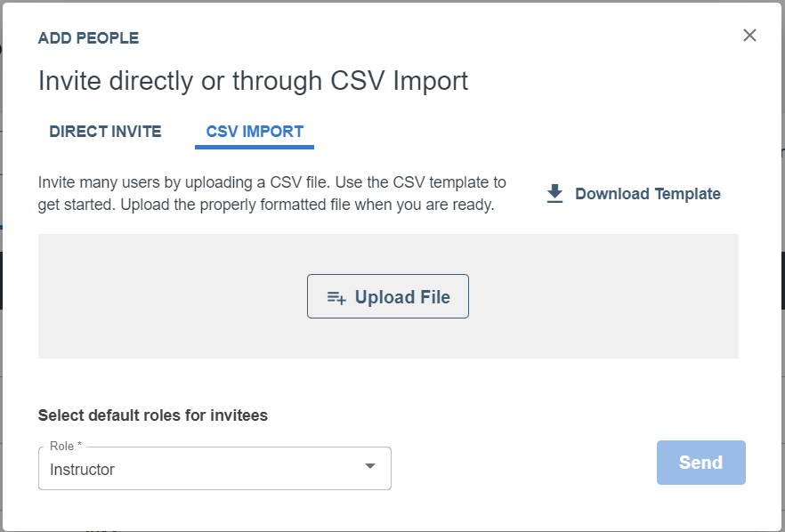Viewport: 785px width, 532px height.
Task: Click the 'Send' label on the blue button
Action: pos(701,463)
